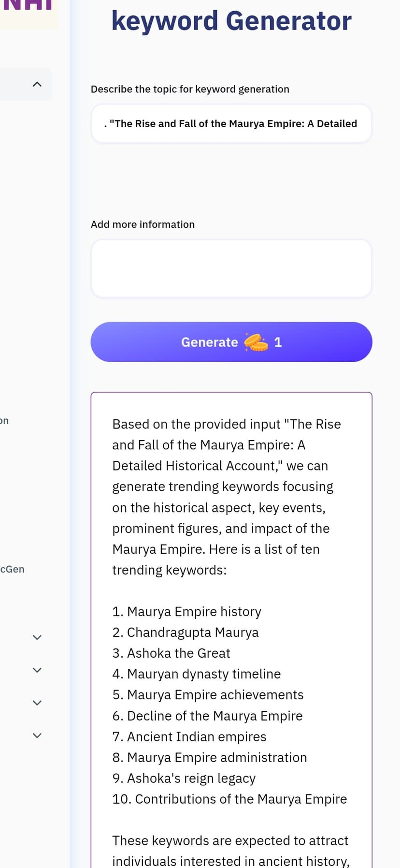Click the 'Add more information' label
This screenshot has width=400, height=868.
click(143, 224)
